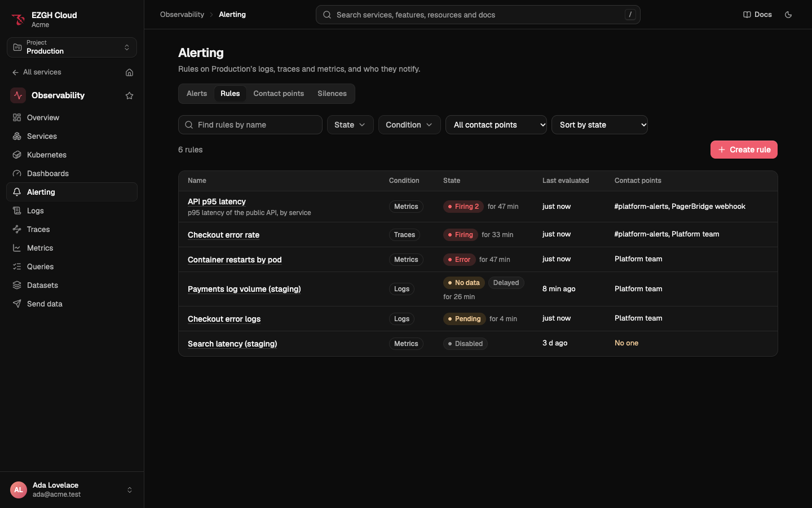Open API p95 latency rule
The height and width of the screenshot is (508, 812).
(x=217, y=202)
